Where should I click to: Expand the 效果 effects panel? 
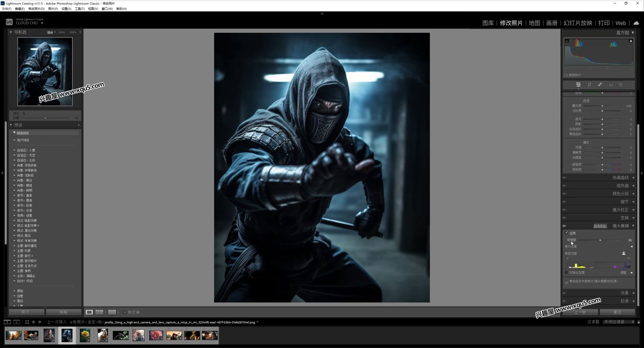tap(624, 293)
